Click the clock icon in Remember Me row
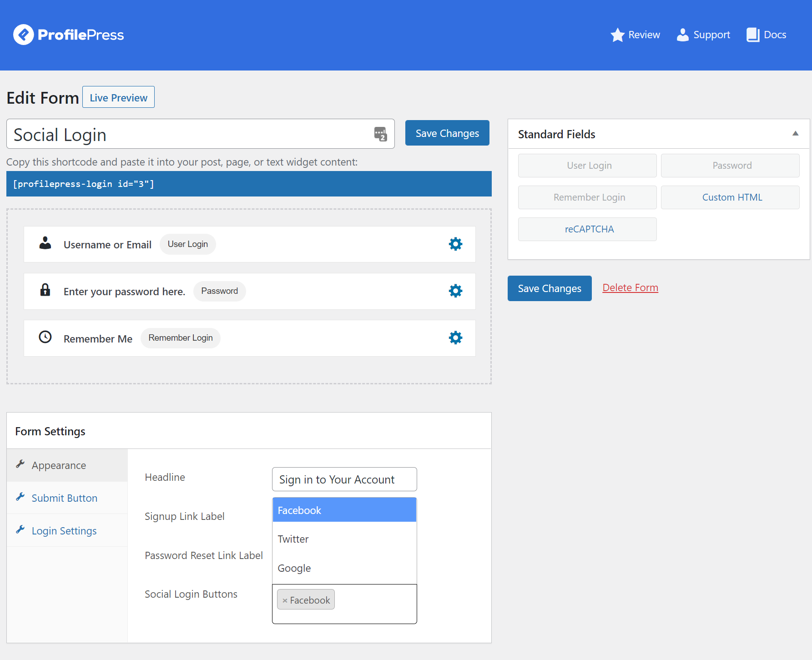Screen dimensions: 812x660 click(x=45, y=337)
